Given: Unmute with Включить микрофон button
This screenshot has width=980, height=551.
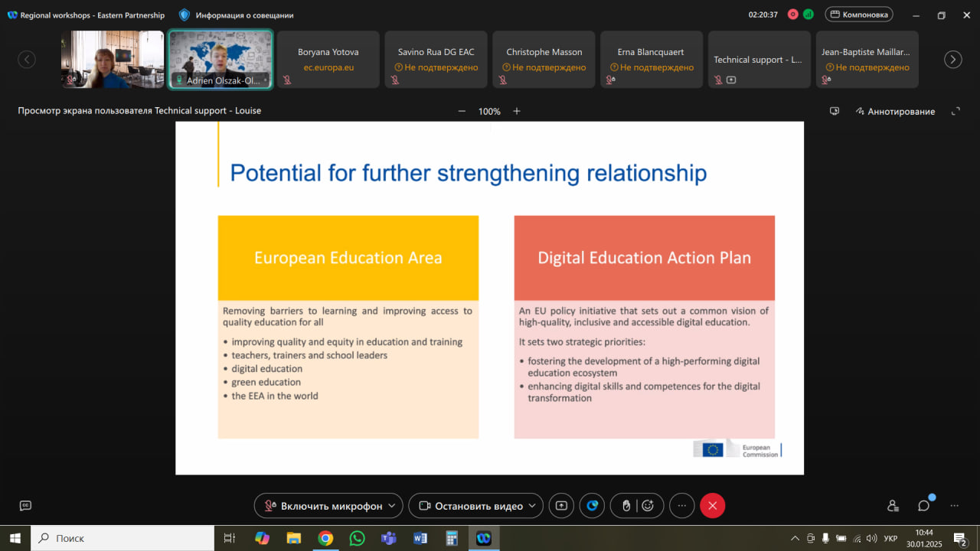Looking at the screenshot, I should click(x=323, y=506).
